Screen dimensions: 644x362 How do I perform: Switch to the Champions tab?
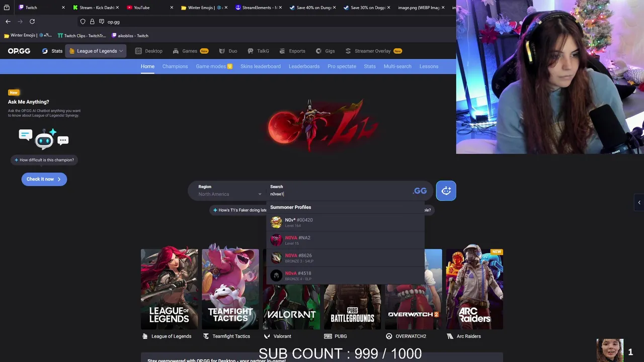coord(175,66)
